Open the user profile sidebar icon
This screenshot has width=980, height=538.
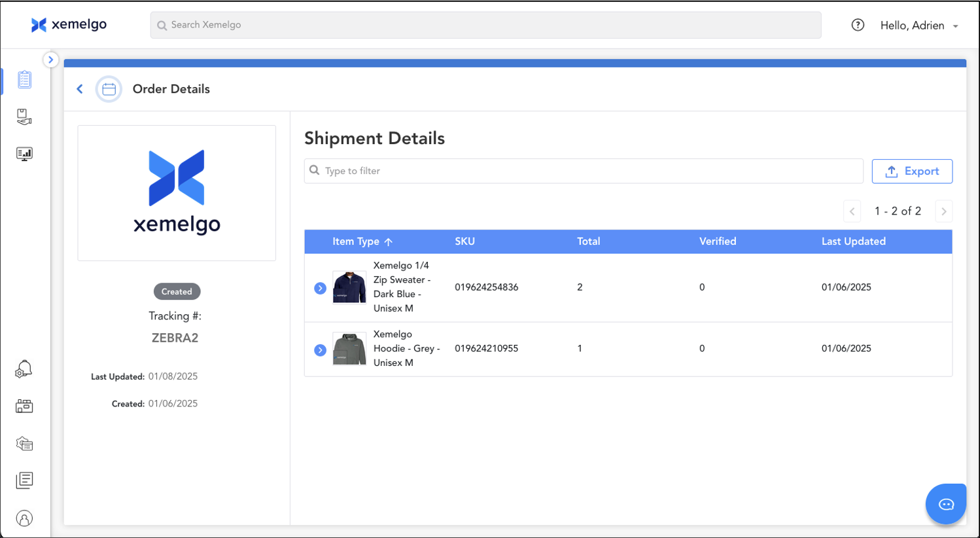coord(24,518)
